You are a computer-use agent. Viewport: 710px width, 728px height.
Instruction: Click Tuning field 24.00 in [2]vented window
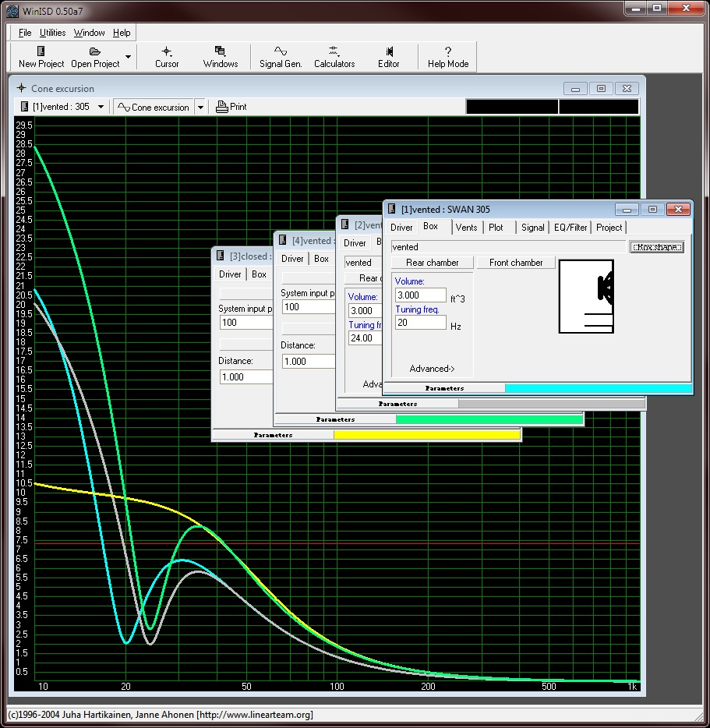tap(365, 338)
